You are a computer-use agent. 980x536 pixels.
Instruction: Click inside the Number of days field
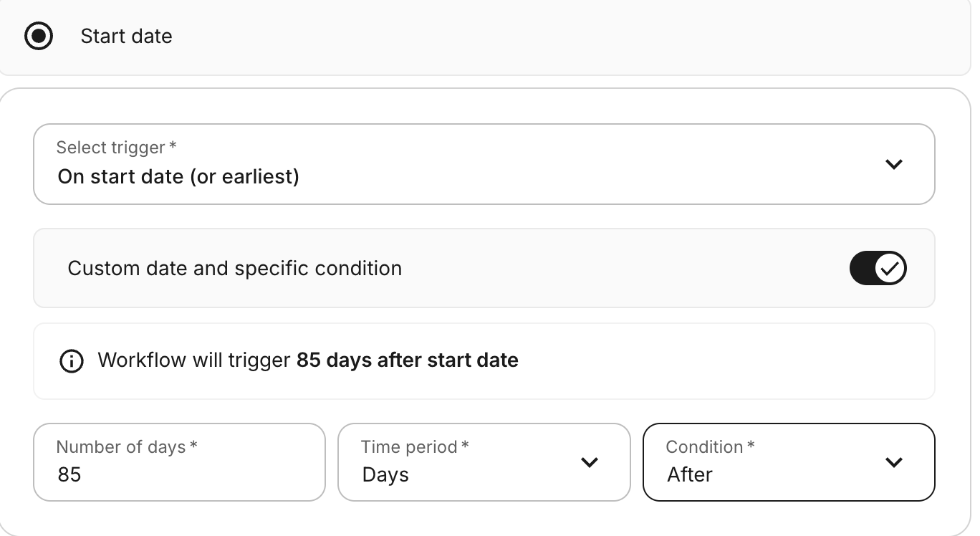[179, 474]
